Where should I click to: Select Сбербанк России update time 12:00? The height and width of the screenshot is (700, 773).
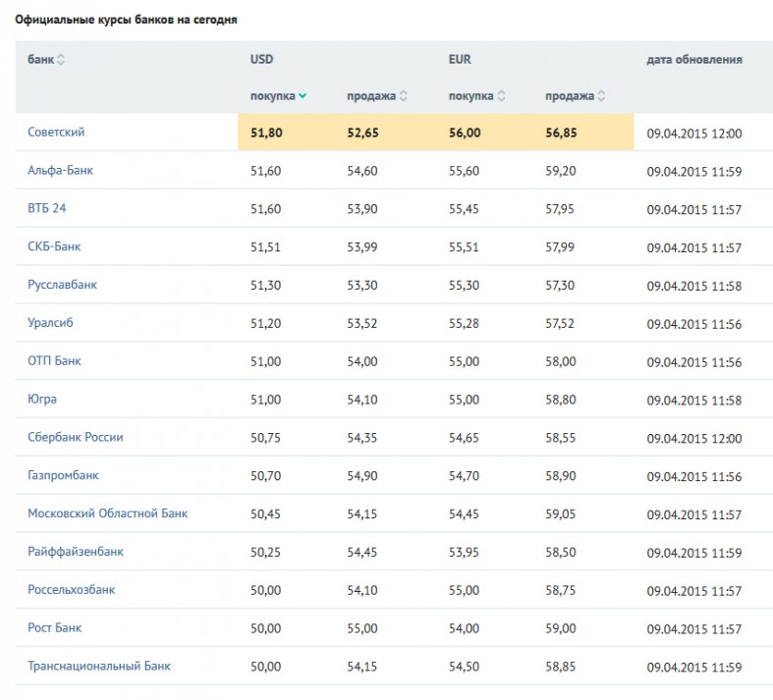726,439
